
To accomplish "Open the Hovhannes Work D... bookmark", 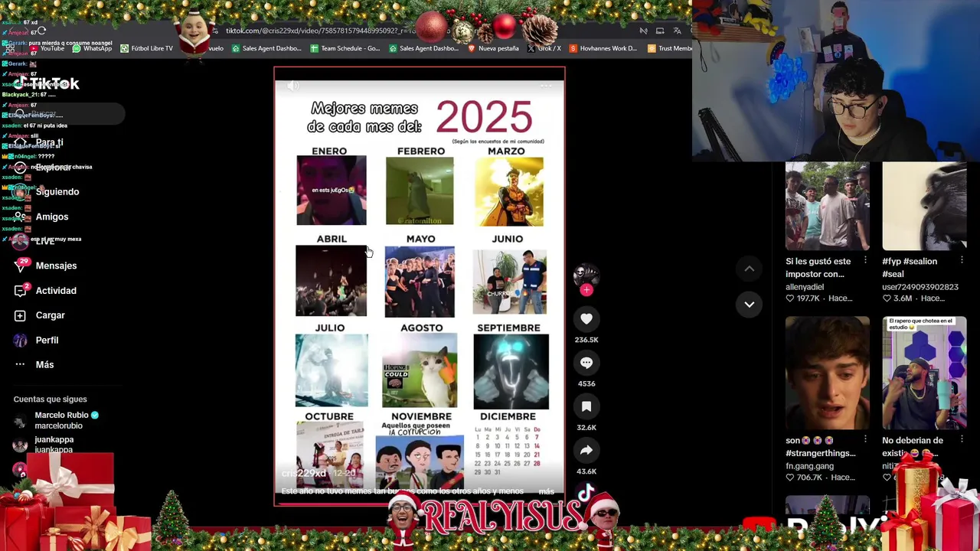I will [x=603, y=48].
